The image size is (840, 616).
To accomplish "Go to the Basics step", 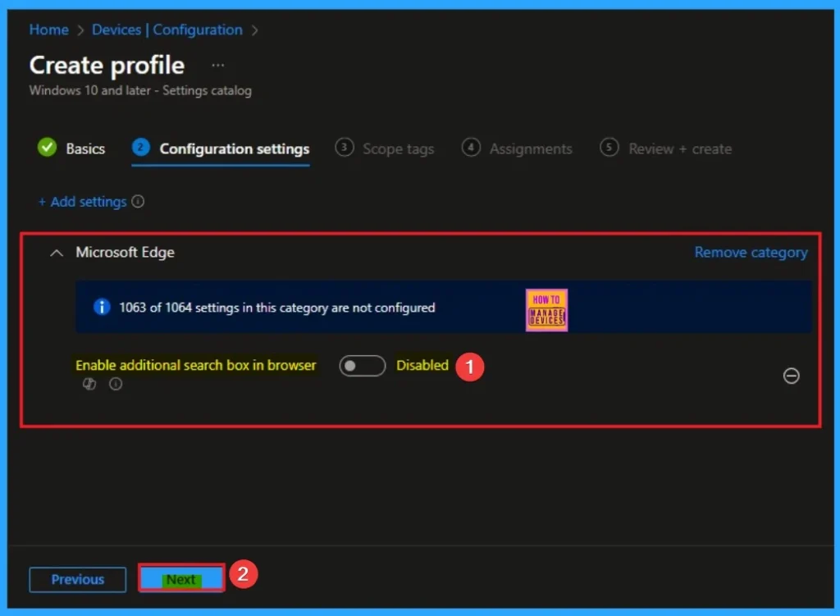I will click(71, 148).
